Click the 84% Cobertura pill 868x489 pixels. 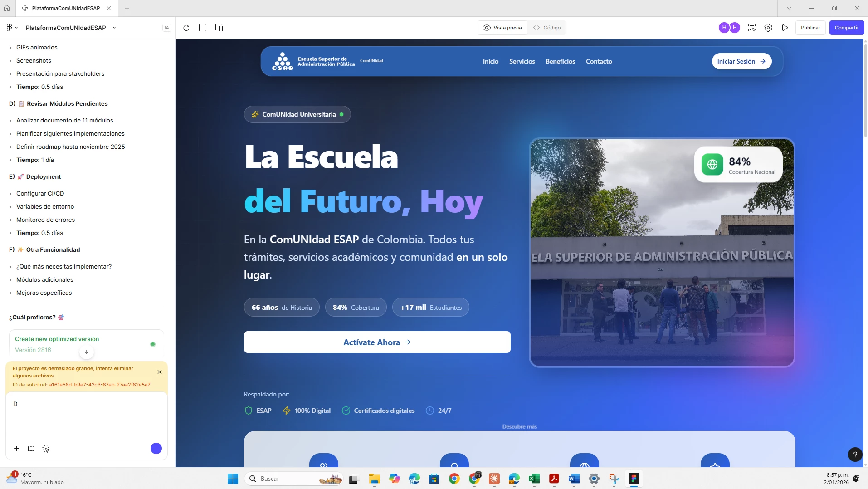tap(356, 307)
